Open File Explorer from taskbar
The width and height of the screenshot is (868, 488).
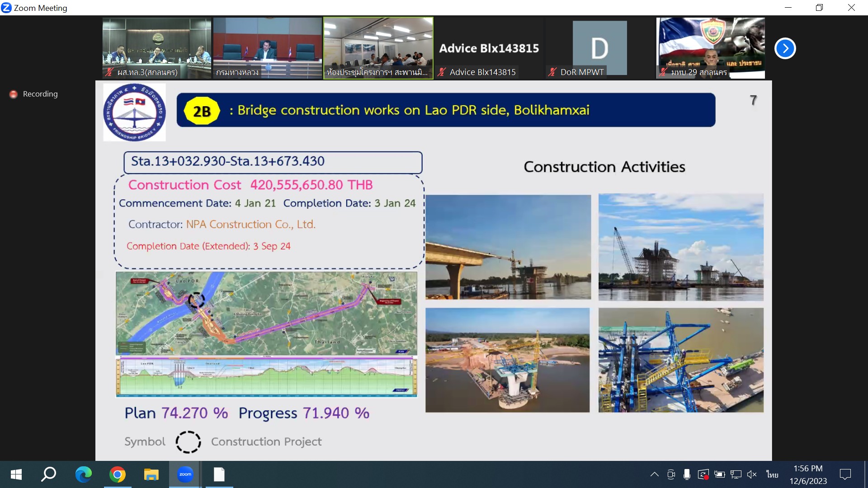pyautogui.click(x=151, y=474)
